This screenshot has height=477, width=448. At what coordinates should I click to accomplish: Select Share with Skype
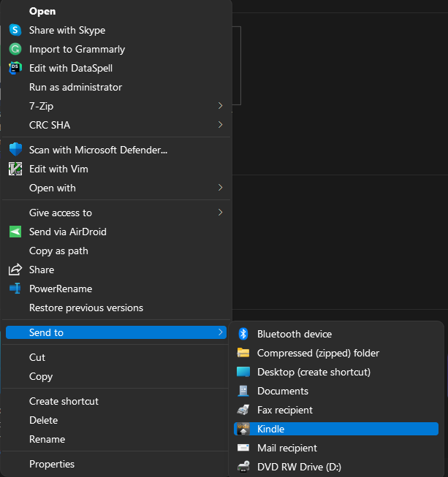click(x=116, y=30)
